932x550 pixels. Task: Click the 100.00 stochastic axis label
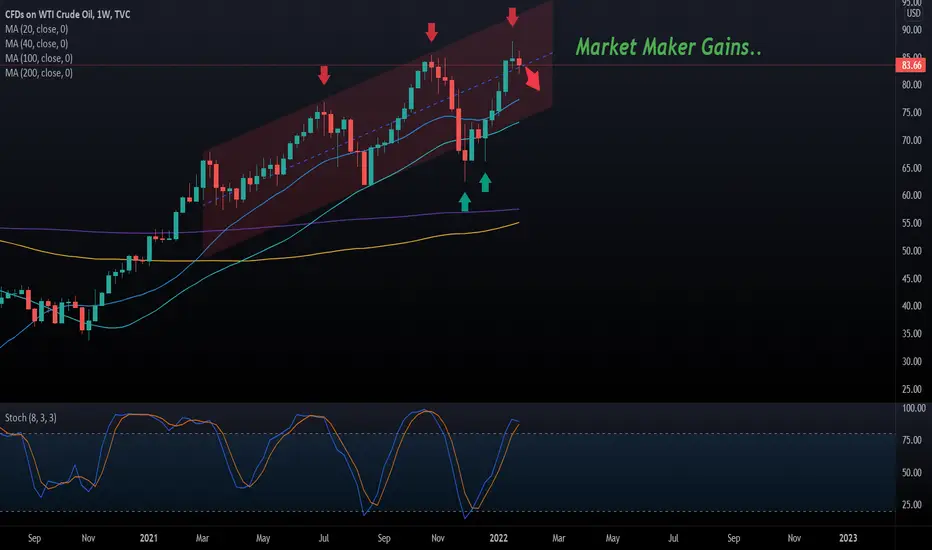click(x=914, y=408)
